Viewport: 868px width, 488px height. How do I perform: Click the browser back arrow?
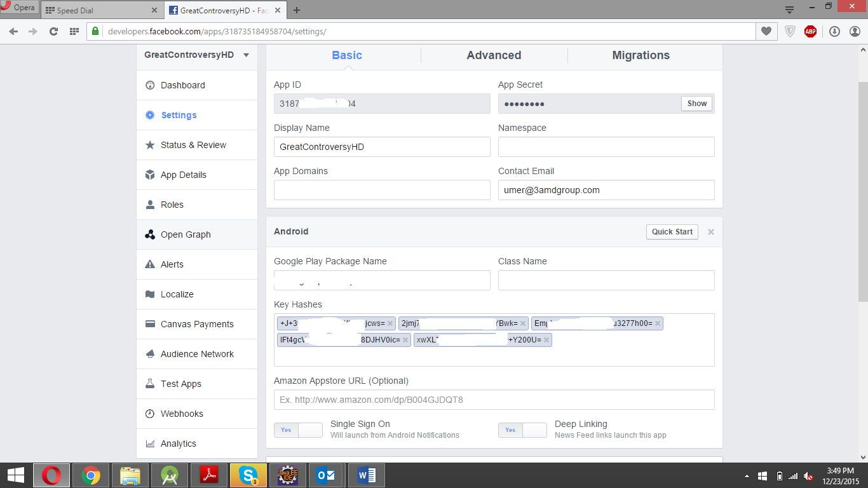click(13, 31)
